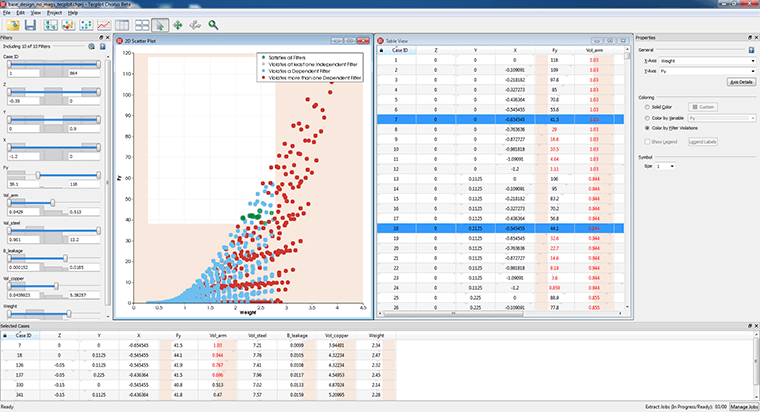Click the Properties General help icon
Viewport: 760px width, 412px height.
click(751, 50)
